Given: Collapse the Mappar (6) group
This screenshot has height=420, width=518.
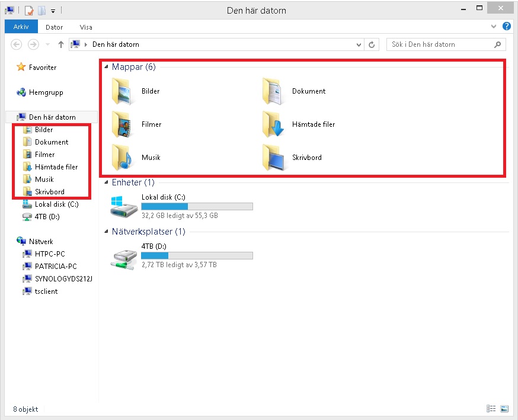Looking at the screenshot, I should [106, 67].
